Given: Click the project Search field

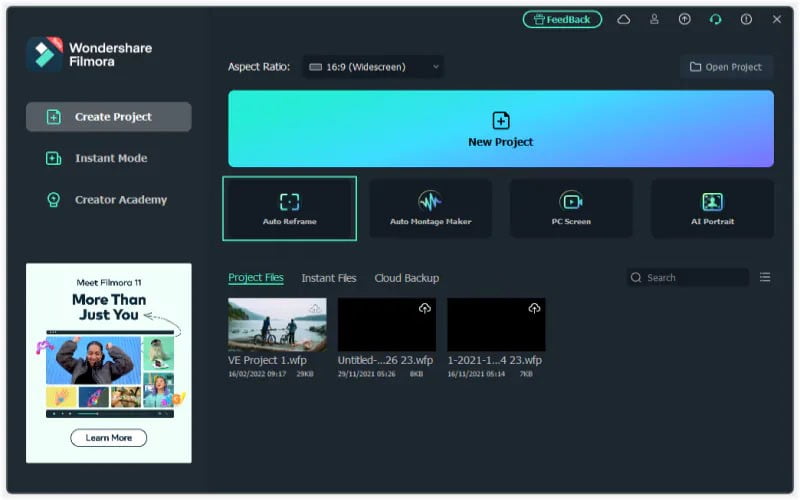Looking at the screenshot, I should [687, 278].
